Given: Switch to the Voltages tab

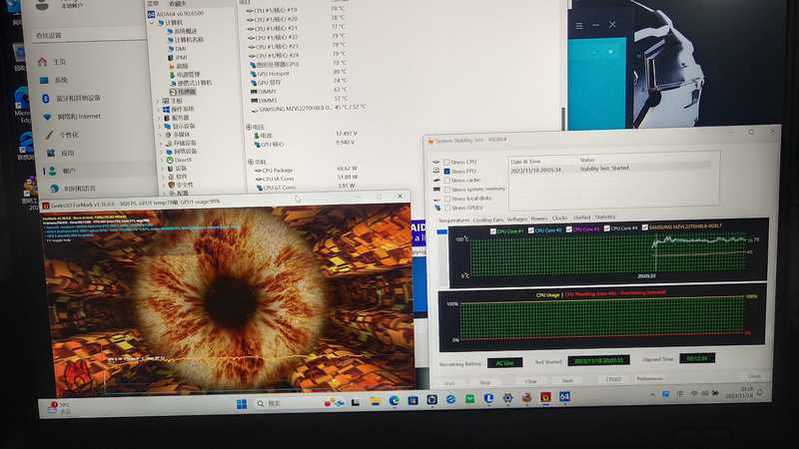Looking at the screenshot, I should coord(517,220).
